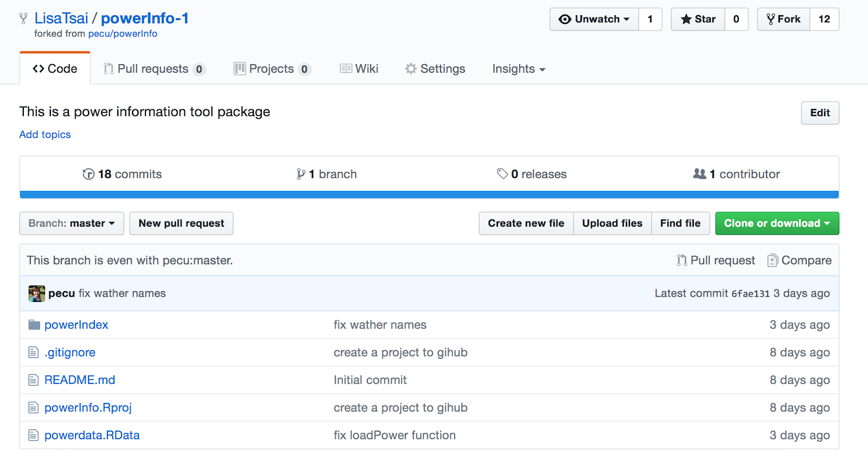Open the Pull requests tab
The width and height of the screenshot is (868, 456).
click(x=155, y=69)
